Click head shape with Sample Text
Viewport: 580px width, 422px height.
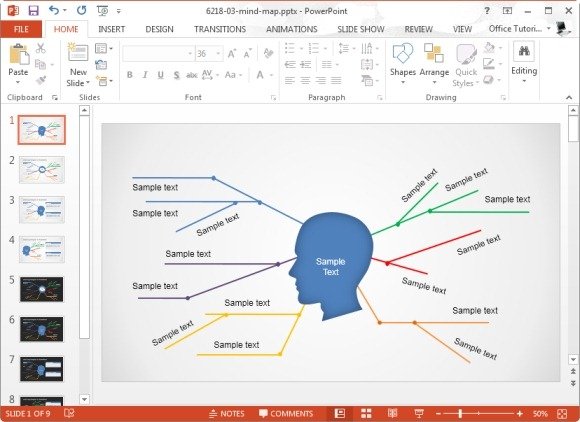[x=330, y=266]
